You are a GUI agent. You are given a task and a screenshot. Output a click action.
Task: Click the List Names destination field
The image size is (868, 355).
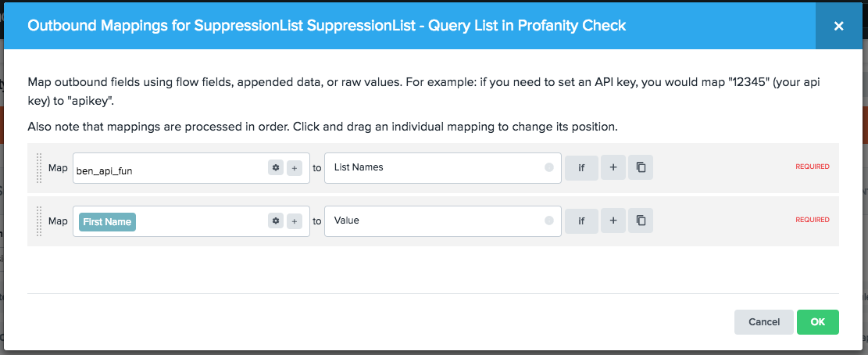434,167
